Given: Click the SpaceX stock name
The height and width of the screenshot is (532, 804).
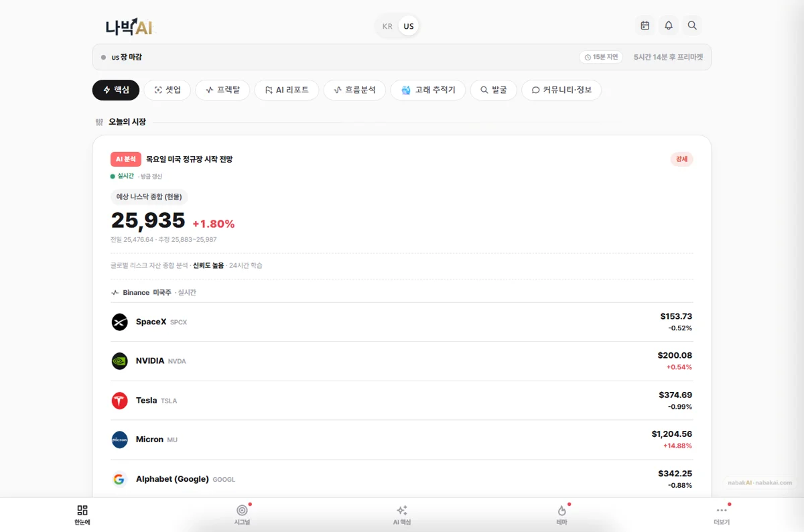Looking at the screenshot, I should pyautogui.click(x=151, y=322).
